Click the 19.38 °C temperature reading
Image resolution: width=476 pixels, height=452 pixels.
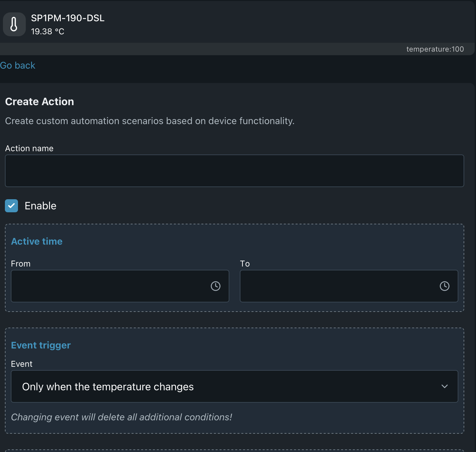[48, 31]
